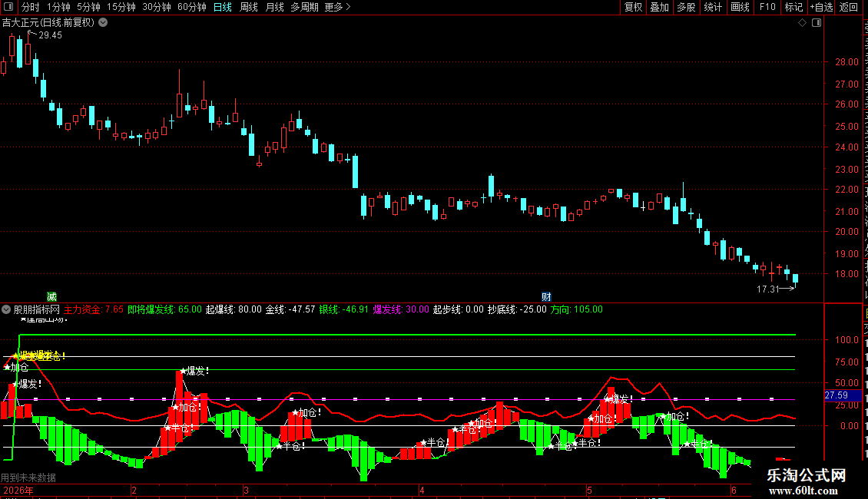Viewport: 868px width, 499px height.
Task: Click the 起爆线: 80.00 label
Action: (x=234, y=310)
